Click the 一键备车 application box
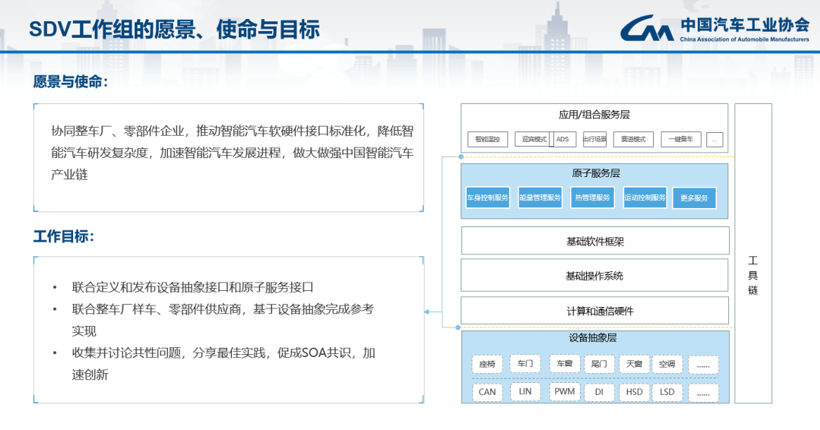 (678, 139)
